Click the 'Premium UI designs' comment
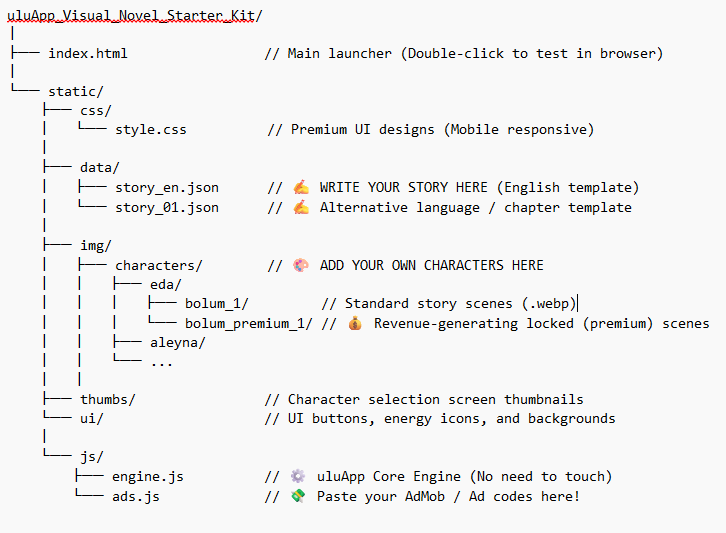This screenshot has width=726, height=533. pos(430,130)
